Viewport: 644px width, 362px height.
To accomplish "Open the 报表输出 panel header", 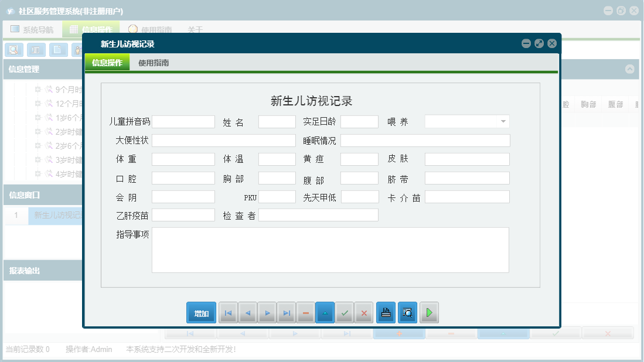I will click(43, 271).
